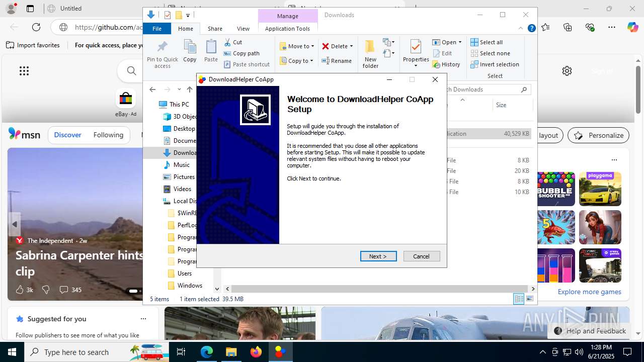Click Import favorites in Edge
The image size is (644, 362).
click(33, 45)
